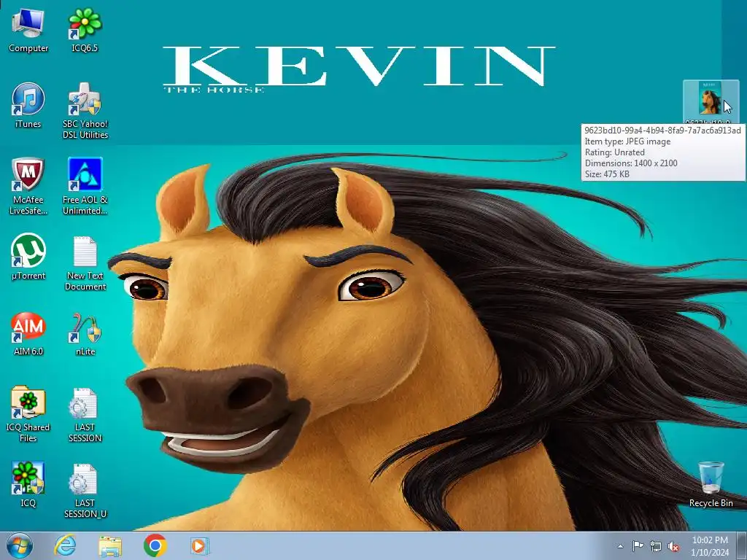Screen dimensions: 747x560
Task: Click the muted volume tray icon
Action: coord(673,546)
